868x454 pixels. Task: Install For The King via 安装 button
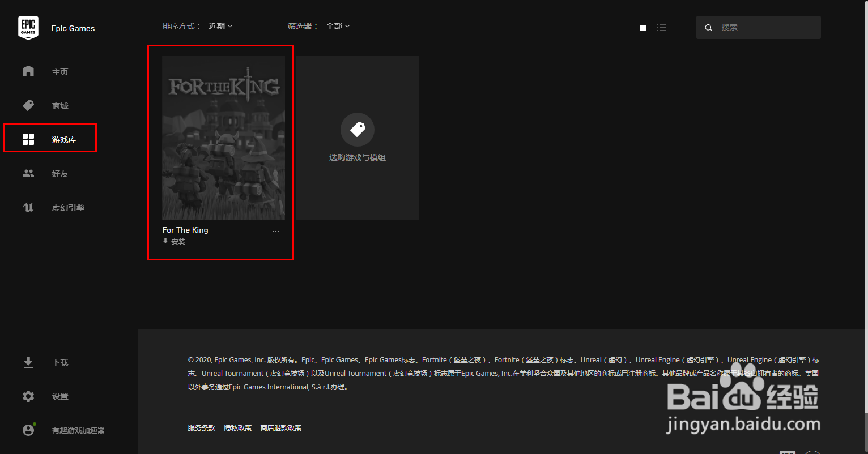pyautogui.click(x=173, y=241)
